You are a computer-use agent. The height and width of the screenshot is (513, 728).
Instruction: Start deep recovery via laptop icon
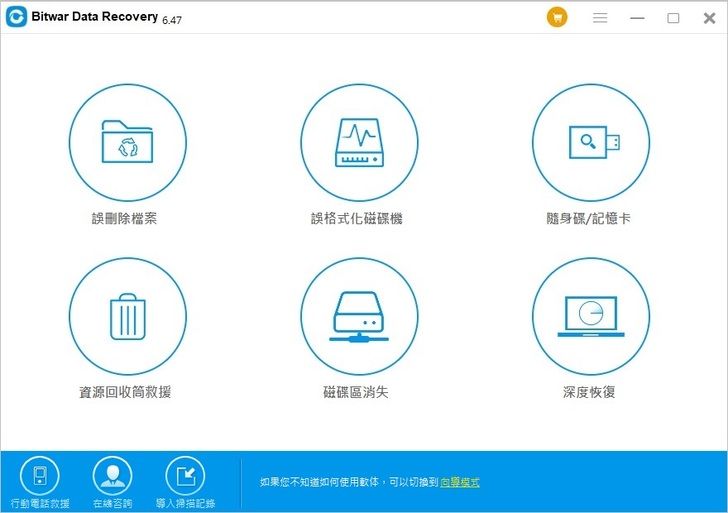[590, 316]
